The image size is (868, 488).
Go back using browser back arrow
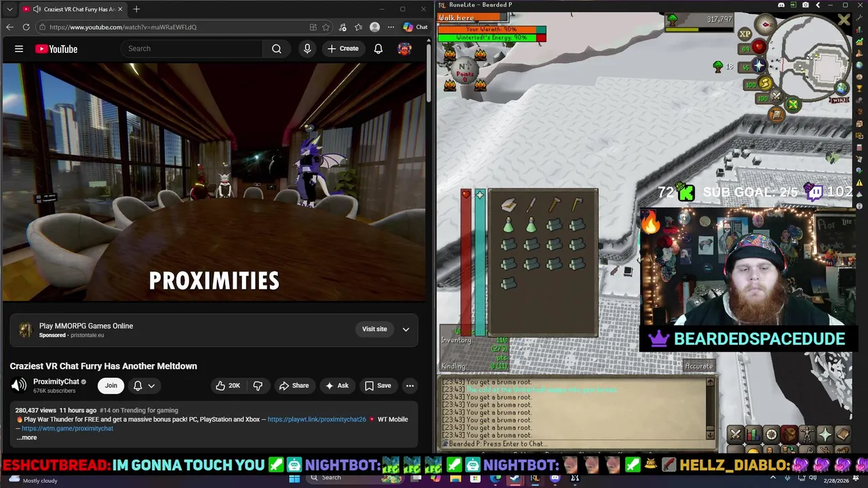(x=9, y=27)
